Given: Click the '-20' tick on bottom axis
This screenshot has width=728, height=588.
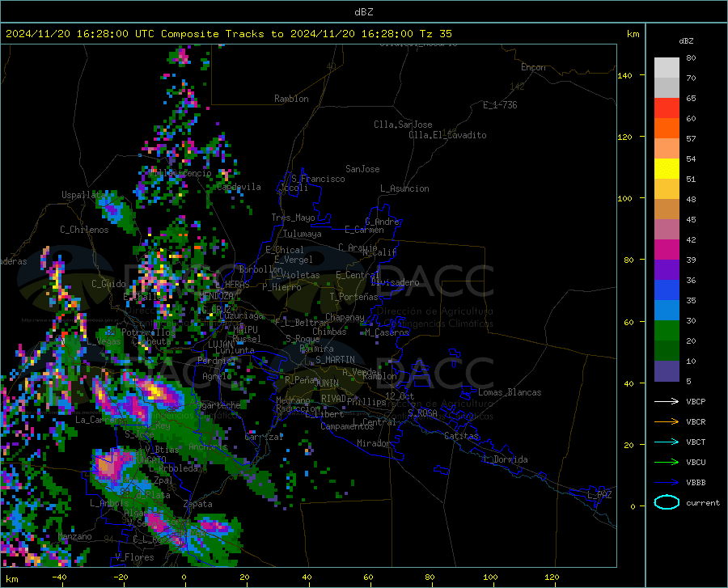Looking at the screenshot, I should point(121,577).
